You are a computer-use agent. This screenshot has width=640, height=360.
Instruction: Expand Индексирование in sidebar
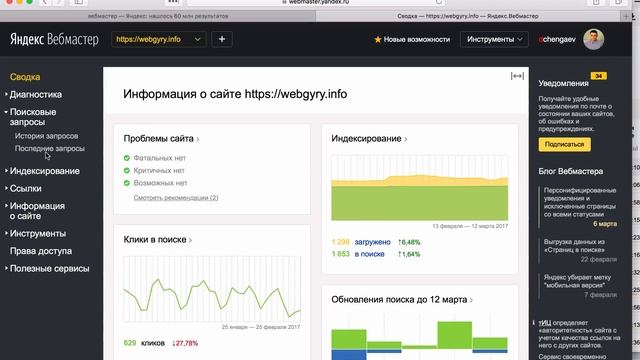point(44,171)
